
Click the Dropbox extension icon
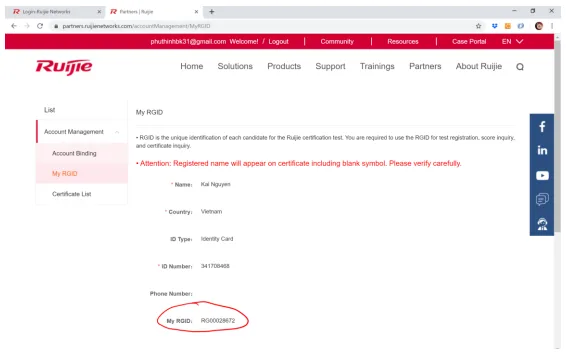tap(495, 26)
